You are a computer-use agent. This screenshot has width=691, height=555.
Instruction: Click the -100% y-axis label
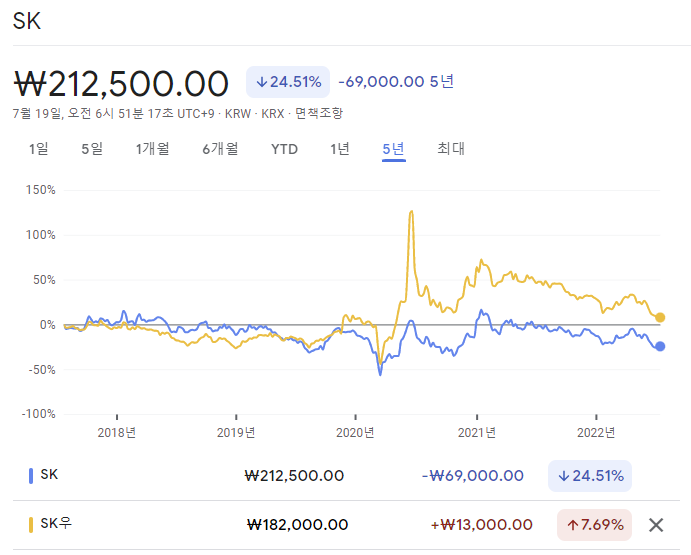39,414
